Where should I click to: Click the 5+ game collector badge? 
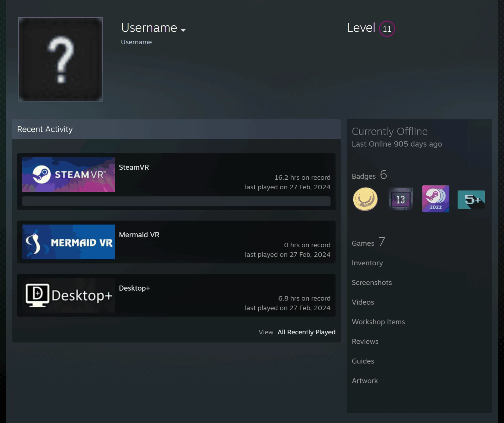point(471,200)
